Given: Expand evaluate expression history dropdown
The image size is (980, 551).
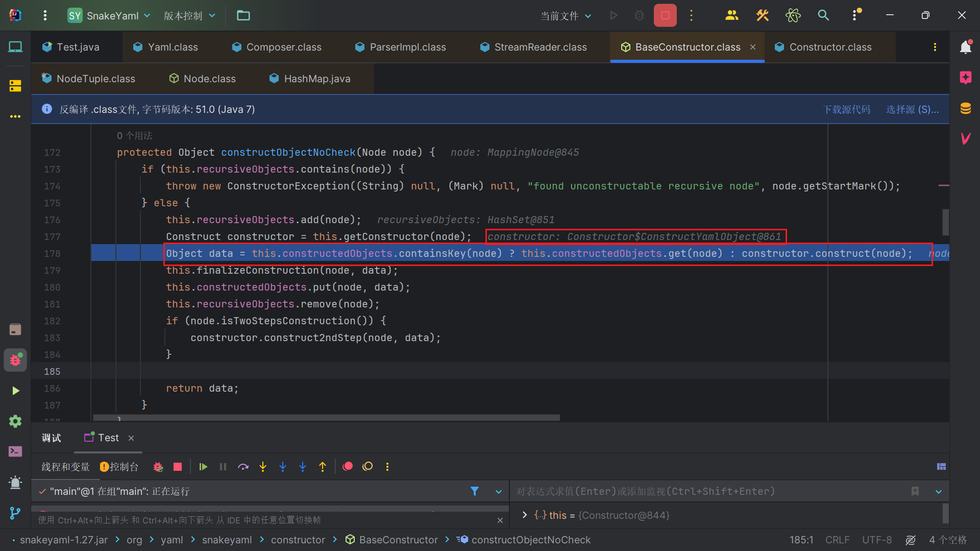Looking at the screenshot, I should (x=938, y=492).
